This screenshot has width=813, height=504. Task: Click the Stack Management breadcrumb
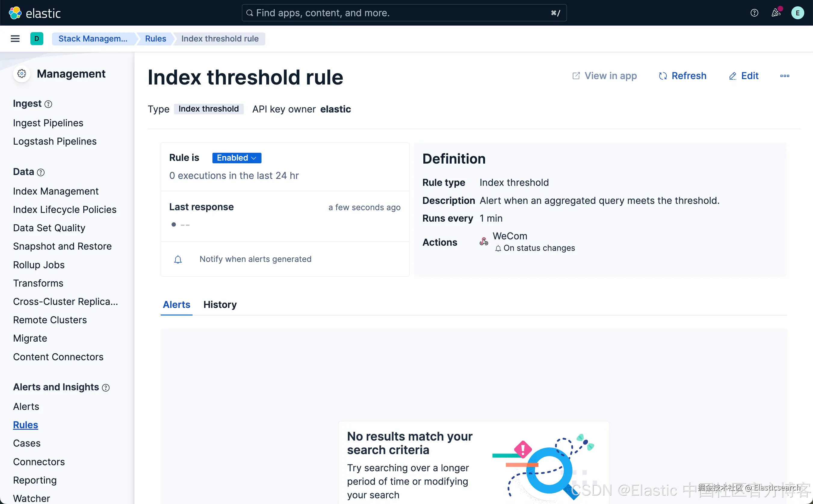pos(93,39)
